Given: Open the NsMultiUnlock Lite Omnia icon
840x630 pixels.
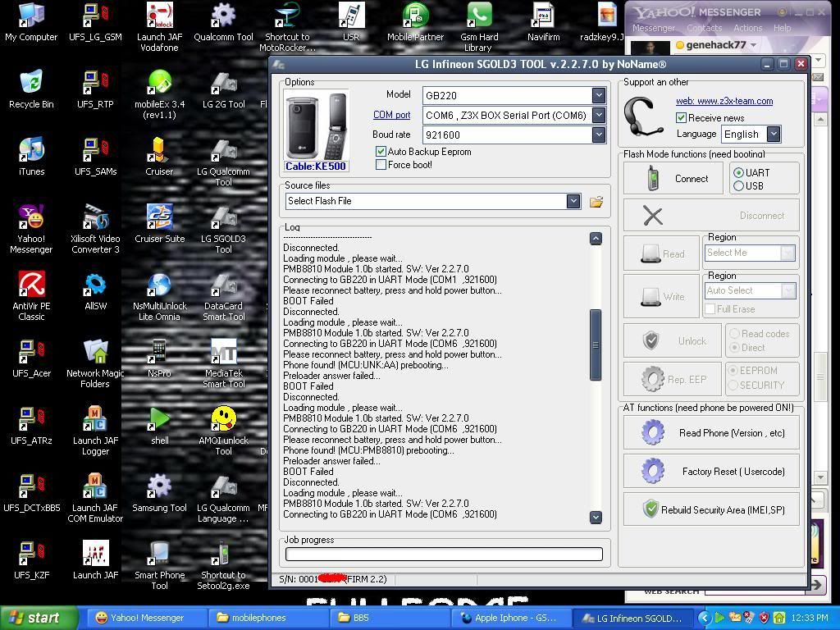Looking at the screenshot, I should pos(159,296).
